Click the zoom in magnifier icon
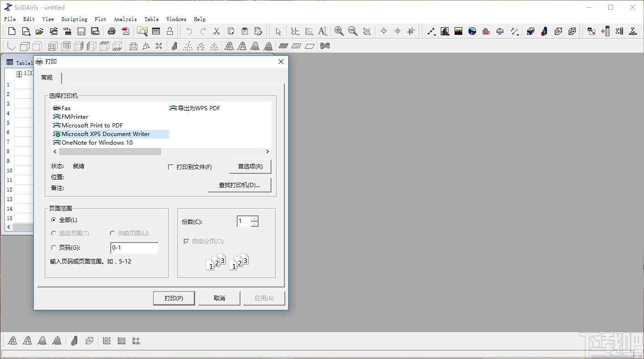This screenshot has width=644, height=359. pyautogui.click(x=339, y=32)
